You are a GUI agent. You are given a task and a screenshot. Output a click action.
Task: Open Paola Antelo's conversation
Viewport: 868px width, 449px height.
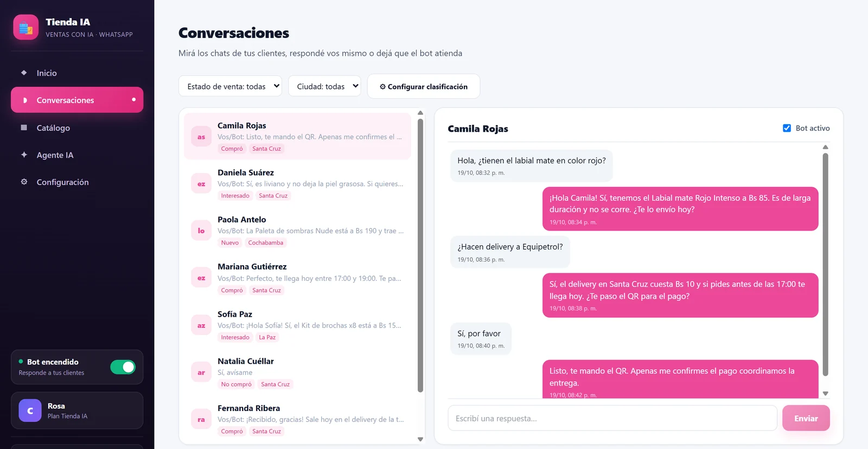pyautogui.click(x=297, y=230)
